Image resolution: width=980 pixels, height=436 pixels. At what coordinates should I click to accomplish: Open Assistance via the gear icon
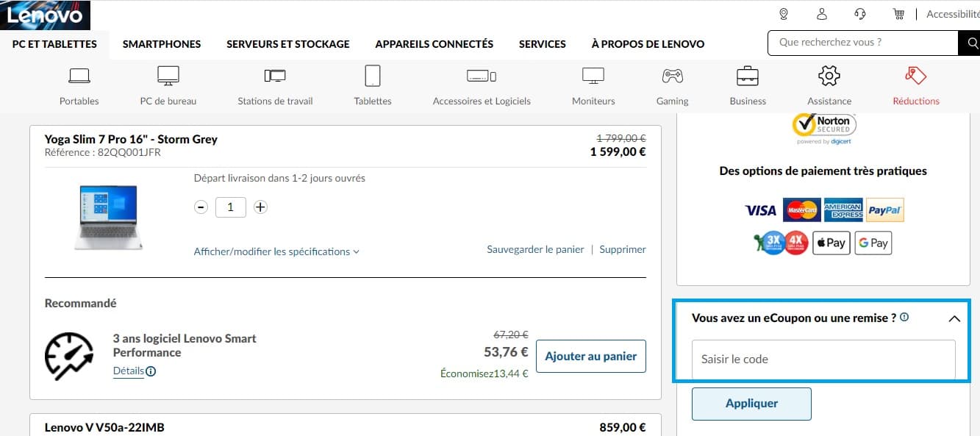829,76
